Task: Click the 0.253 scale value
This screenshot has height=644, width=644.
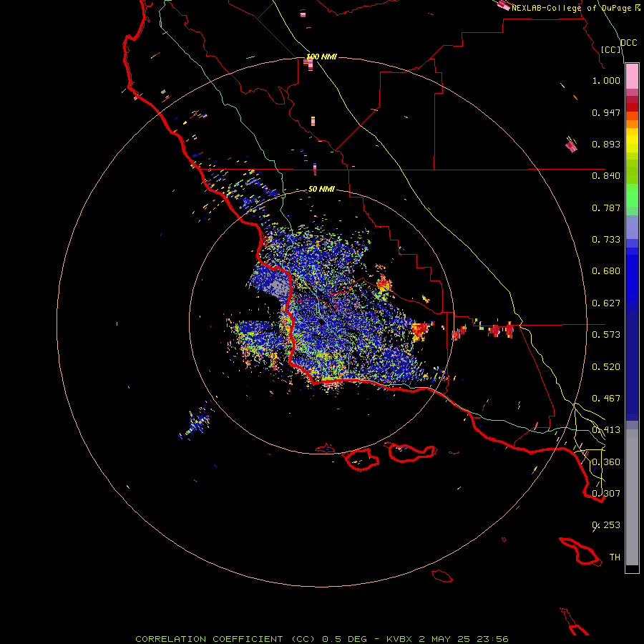Action: (x=606, y=525)
